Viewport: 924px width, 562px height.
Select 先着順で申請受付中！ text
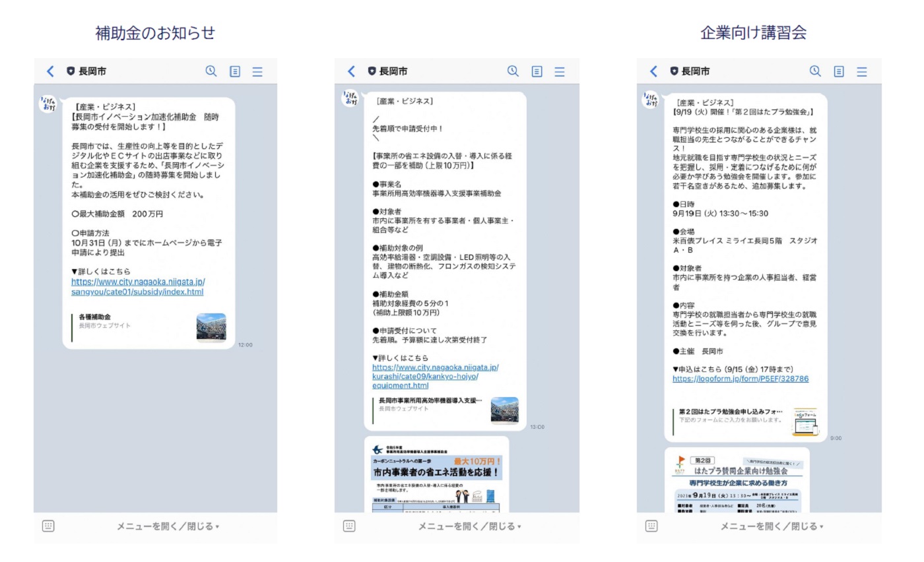408,129
